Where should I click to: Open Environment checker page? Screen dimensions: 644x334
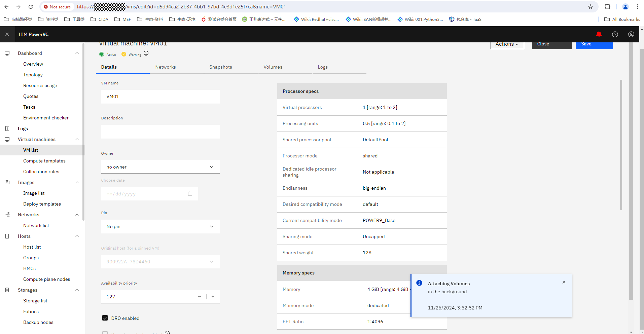pos(46,118)
